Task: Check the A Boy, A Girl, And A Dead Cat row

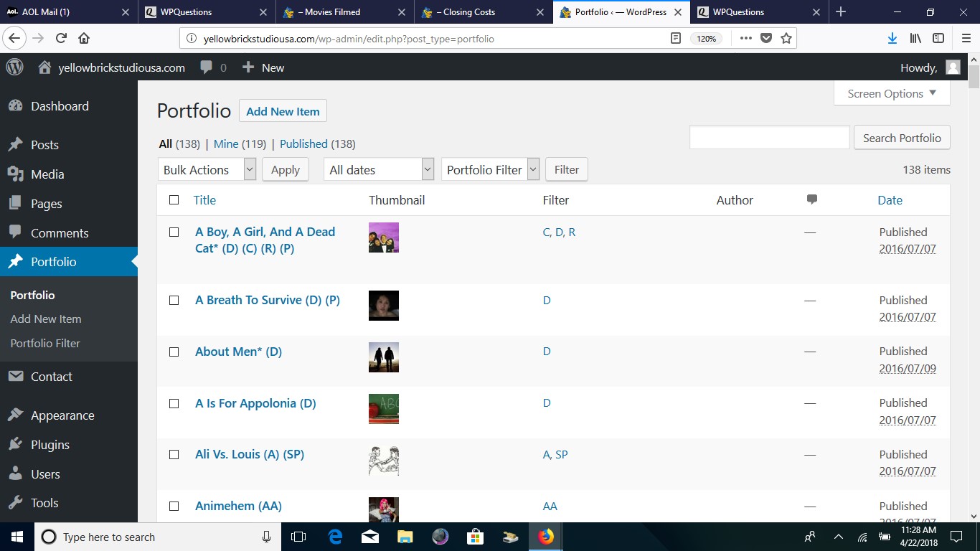Action: (174, 232)
